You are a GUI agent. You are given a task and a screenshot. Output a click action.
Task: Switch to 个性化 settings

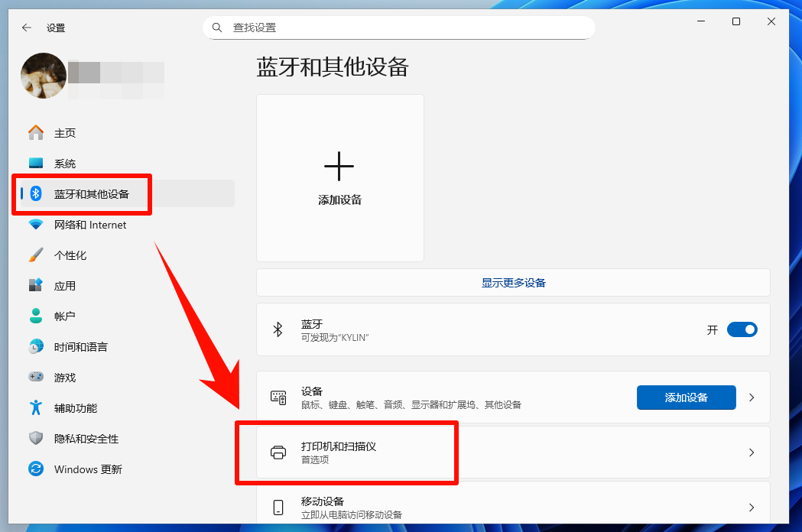tap(127, 255)
